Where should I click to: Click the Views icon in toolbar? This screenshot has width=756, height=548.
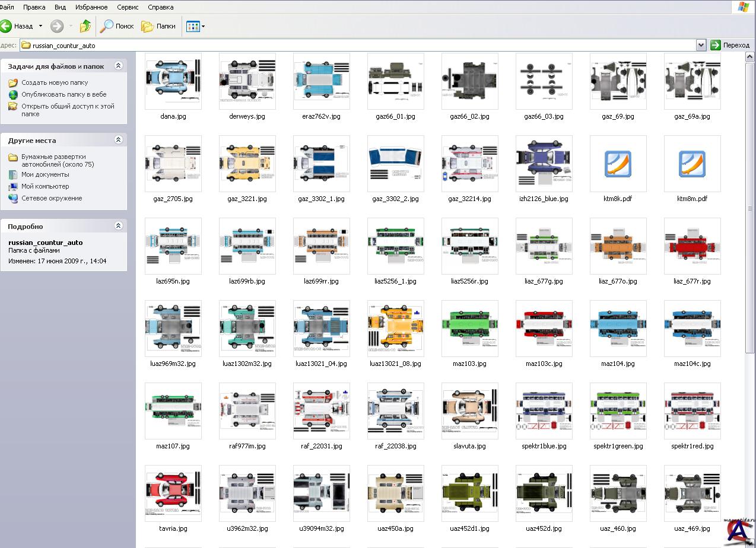click(x=192, y=26)
